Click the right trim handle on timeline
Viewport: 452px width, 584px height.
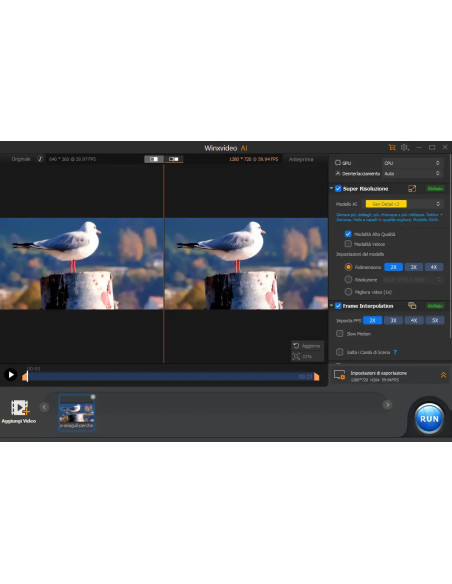pyautogui.click(x=316, y=377)
